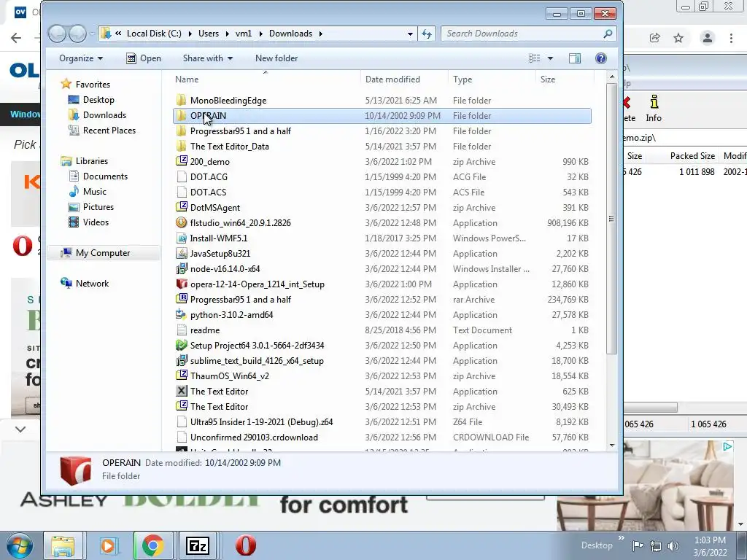Switch to Chrome in the taskbar
Viewport: 747px width, 560px height.
point(152,545)
